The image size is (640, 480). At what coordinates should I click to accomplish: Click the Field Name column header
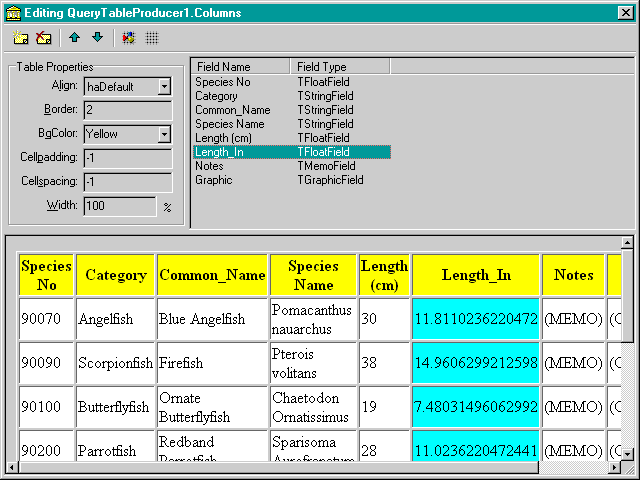click(x=240, y=67)
